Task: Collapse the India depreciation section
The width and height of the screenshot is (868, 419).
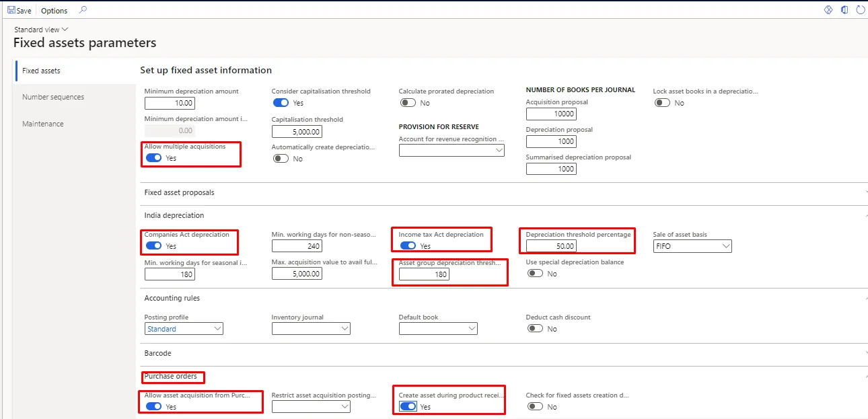Action: 503,215
